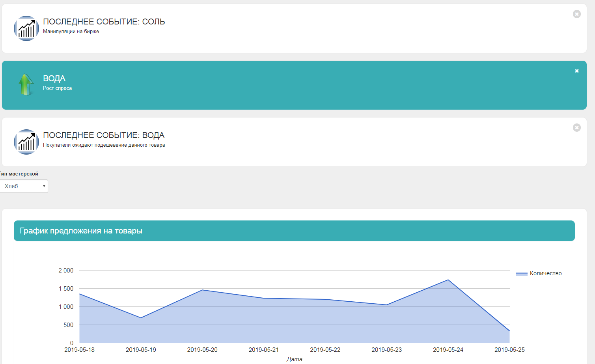
Task: Click the Тип мастерской label
Action: click(19, 174)
